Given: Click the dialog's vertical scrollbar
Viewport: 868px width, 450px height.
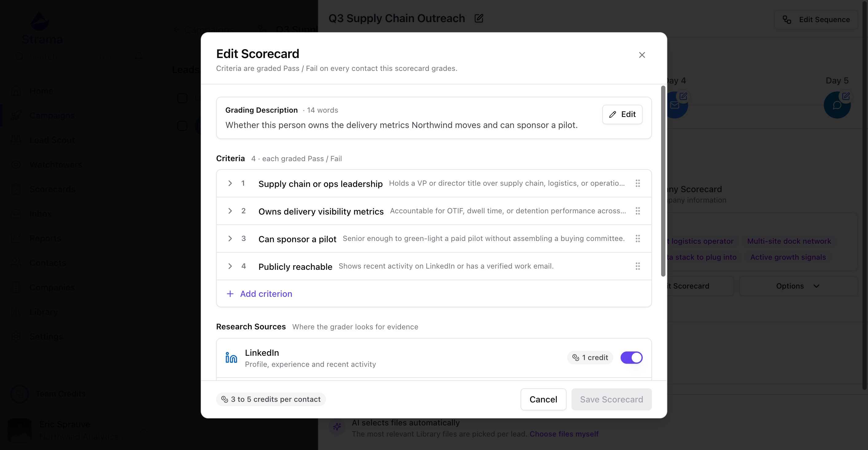Looking at the screenshot, I should click(663, 181).
